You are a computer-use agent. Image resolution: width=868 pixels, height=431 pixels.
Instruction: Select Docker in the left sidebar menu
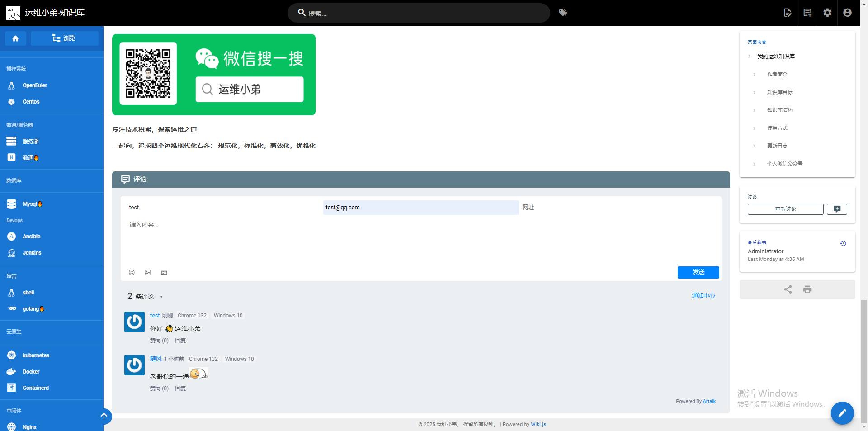31,371
